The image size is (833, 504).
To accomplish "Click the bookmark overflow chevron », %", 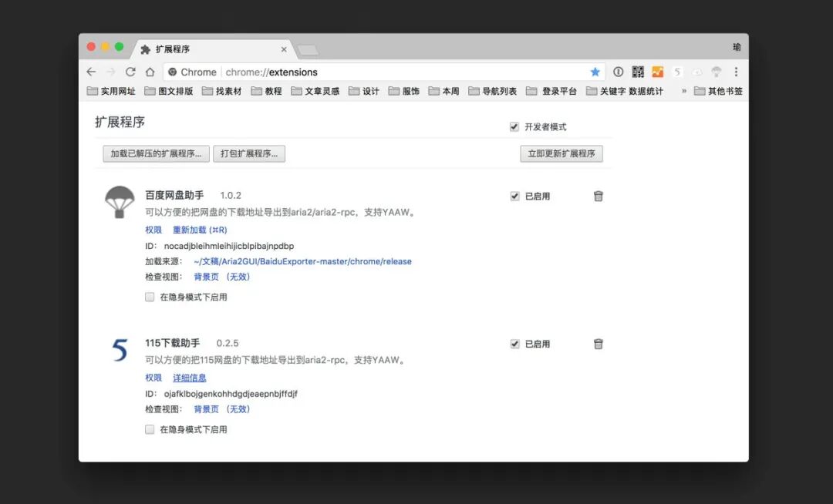I will click(683, 90).
